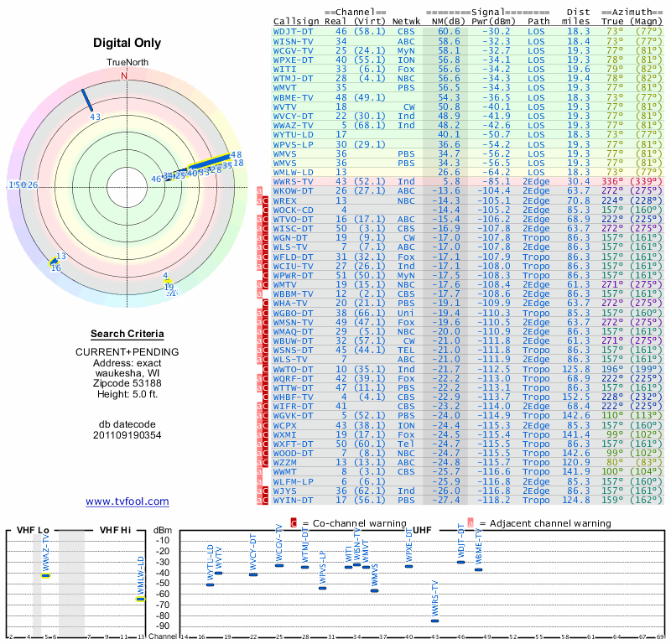Click the Callsign column header
This screenshot has width=671, height=644.
pyautogui.click(x=294, y=20)
